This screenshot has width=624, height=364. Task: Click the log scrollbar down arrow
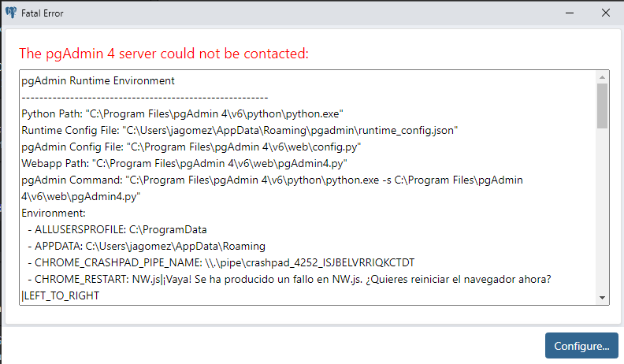(603, 298)
